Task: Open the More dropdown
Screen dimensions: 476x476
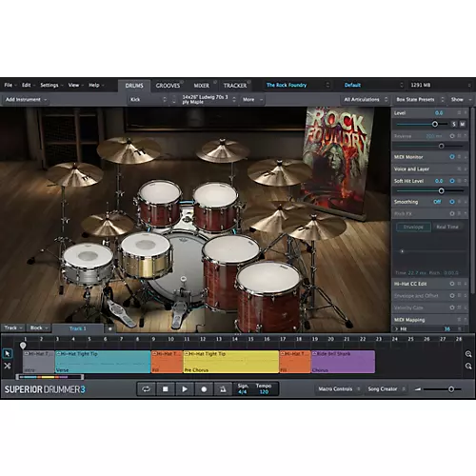Action: [x=252, y=100]
